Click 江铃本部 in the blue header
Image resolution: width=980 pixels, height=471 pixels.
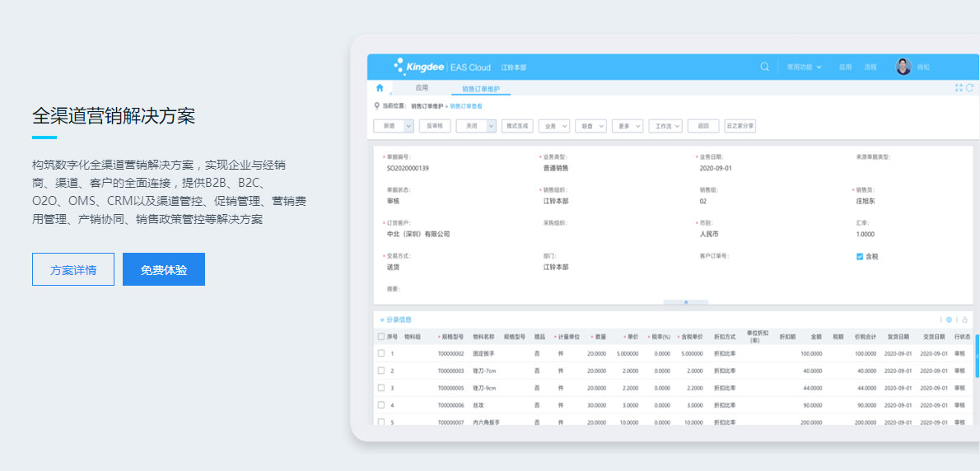(x=514, y=67)
